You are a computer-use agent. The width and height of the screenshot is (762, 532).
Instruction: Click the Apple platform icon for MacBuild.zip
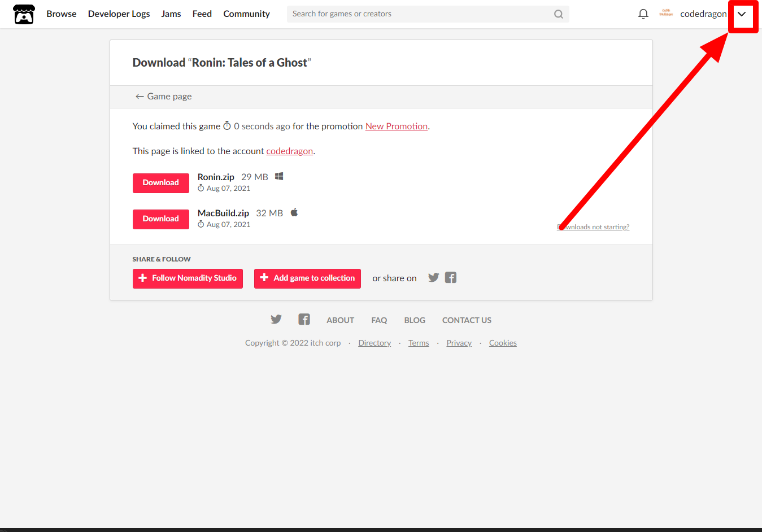coord(294,212)
